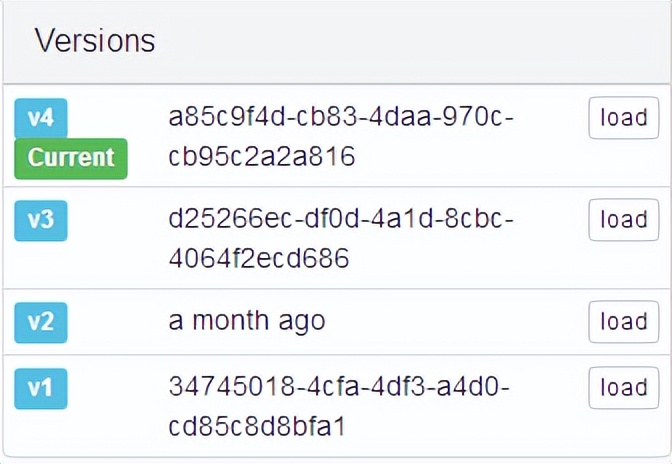Select the v4 ID starting a85c9f4d

[x=340, y=118]
